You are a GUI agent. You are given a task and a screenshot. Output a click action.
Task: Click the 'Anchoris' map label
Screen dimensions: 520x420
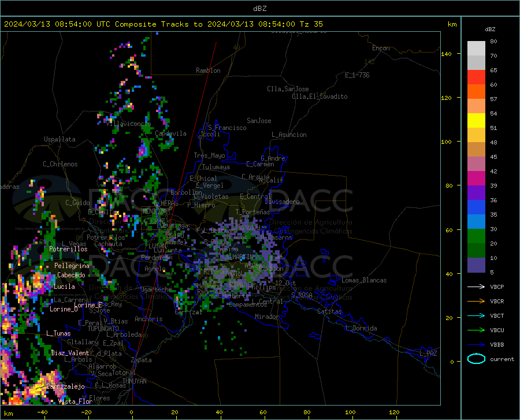click(x=148, y=319)
